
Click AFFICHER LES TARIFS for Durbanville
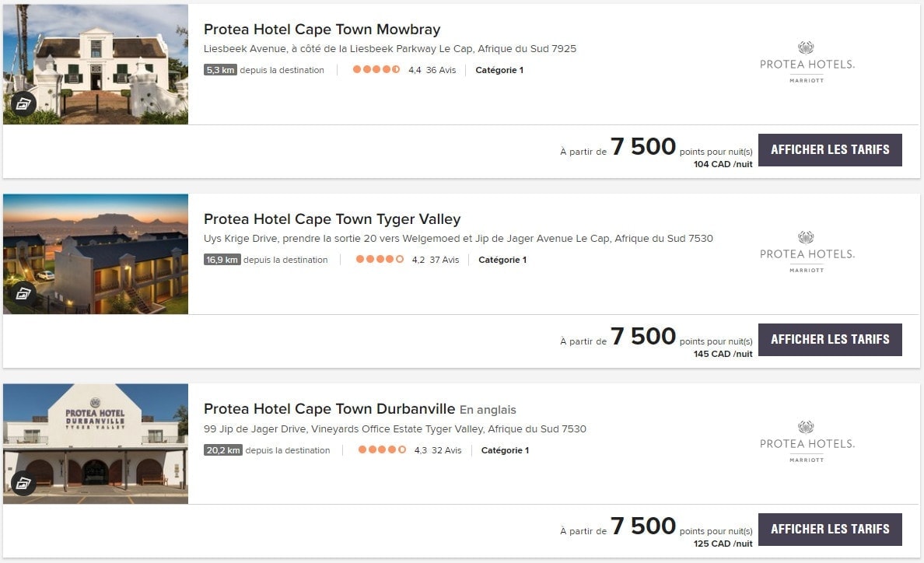[829, 529]
